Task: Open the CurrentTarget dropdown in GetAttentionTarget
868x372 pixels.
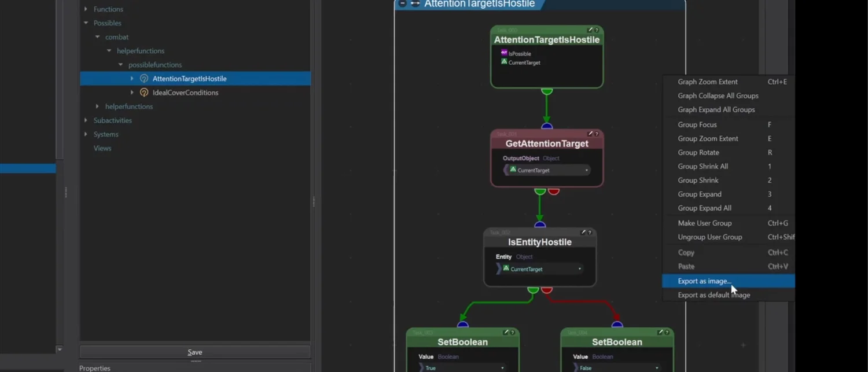Action: pos(586,171)
